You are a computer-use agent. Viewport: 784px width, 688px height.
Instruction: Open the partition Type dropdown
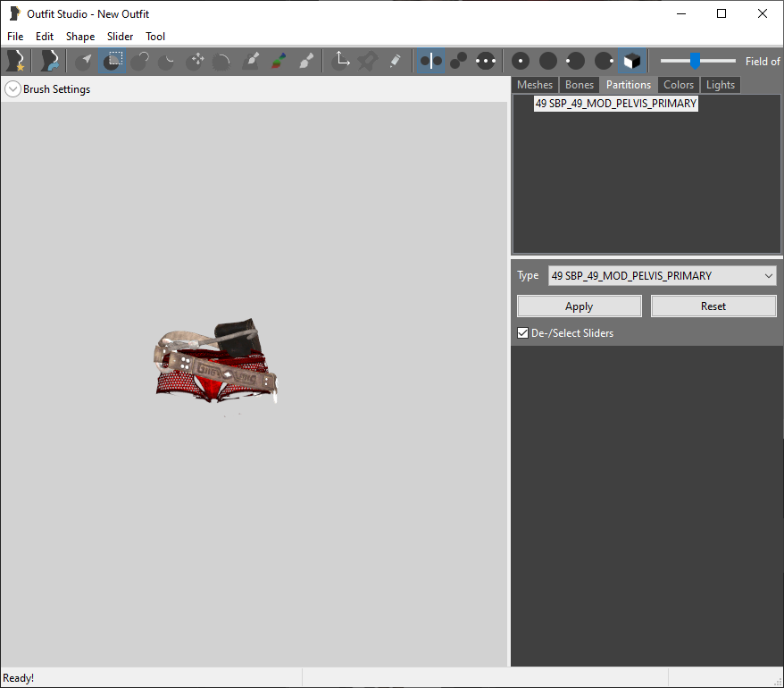pyautogui.click(x=662, y=276)
